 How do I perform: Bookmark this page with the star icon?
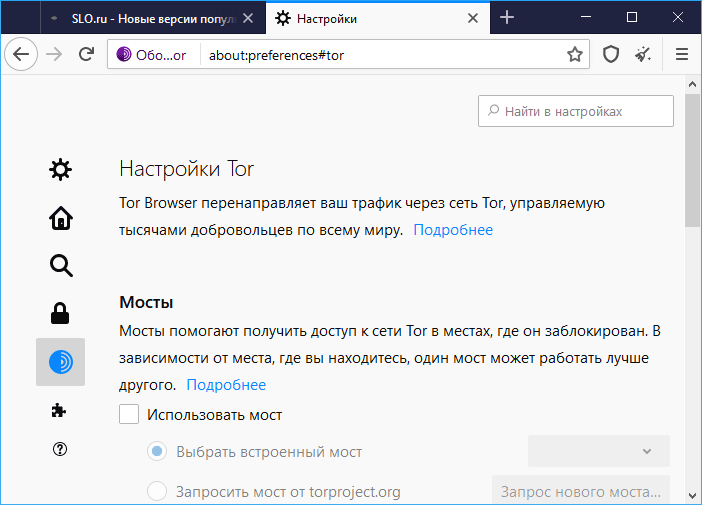coord(574,55)
